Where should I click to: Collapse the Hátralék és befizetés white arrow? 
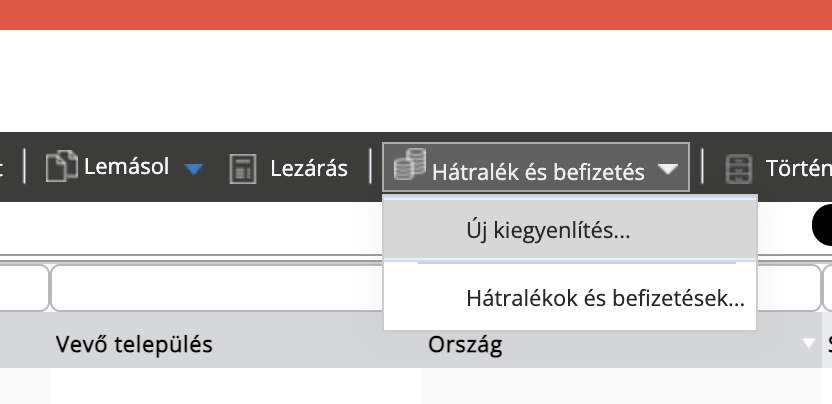[669, 170]
